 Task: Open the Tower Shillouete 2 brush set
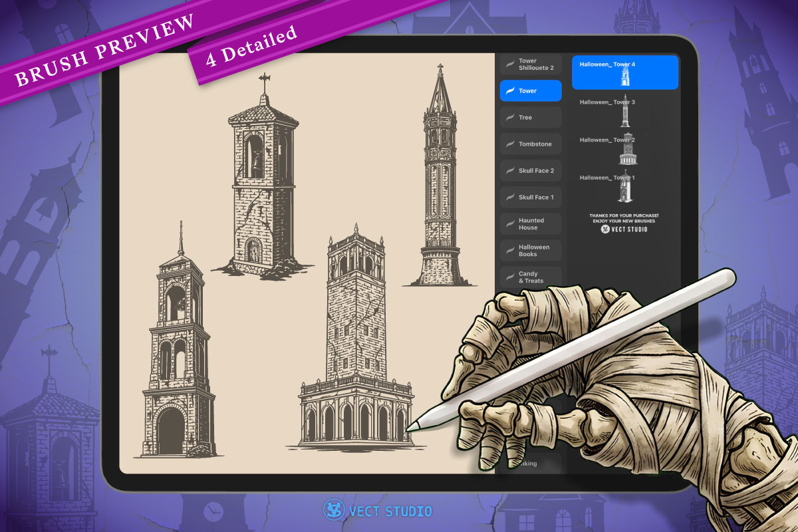click(x=531, y=64)
